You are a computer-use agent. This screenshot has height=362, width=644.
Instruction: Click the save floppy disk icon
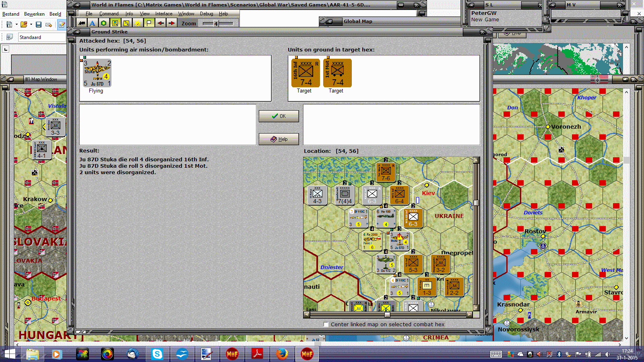pyautogui.click(x=39, y=25)
